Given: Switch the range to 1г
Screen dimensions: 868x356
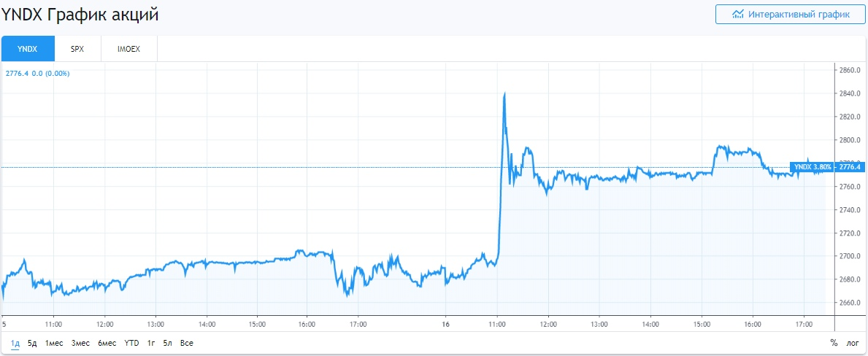Looking at the screenshot, I should [151, 343].
